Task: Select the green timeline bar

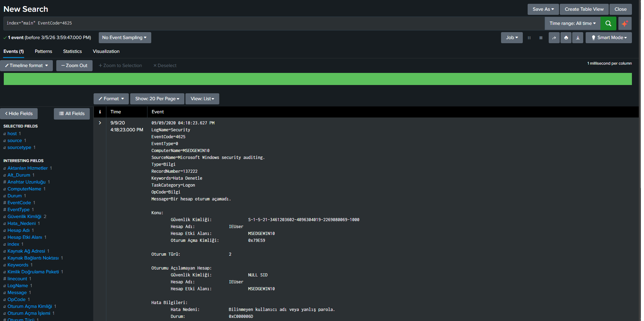Action: (x=318, y=79)
